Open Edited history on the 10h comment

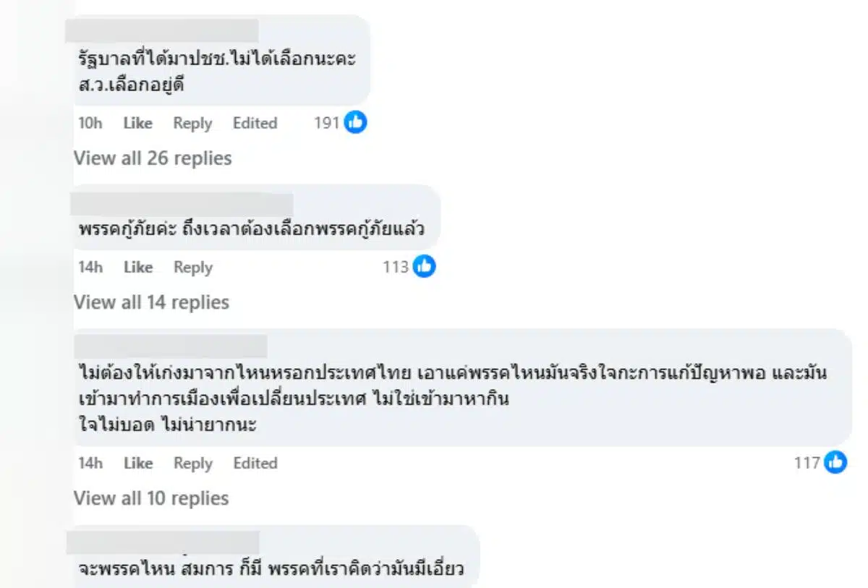[x=255, y=123]
